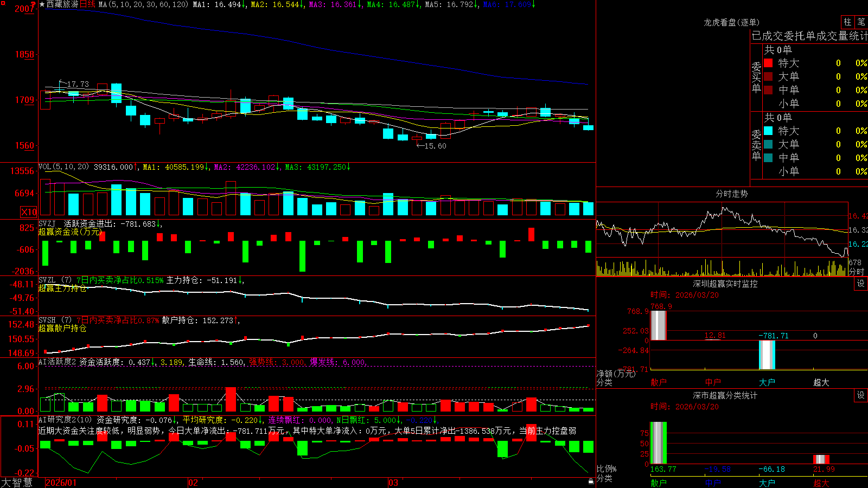The width and height of the screenshot is (868, 488).
Task: Open 设 settings for 深市超赢分类统计
Action: (x=861, y=395)
